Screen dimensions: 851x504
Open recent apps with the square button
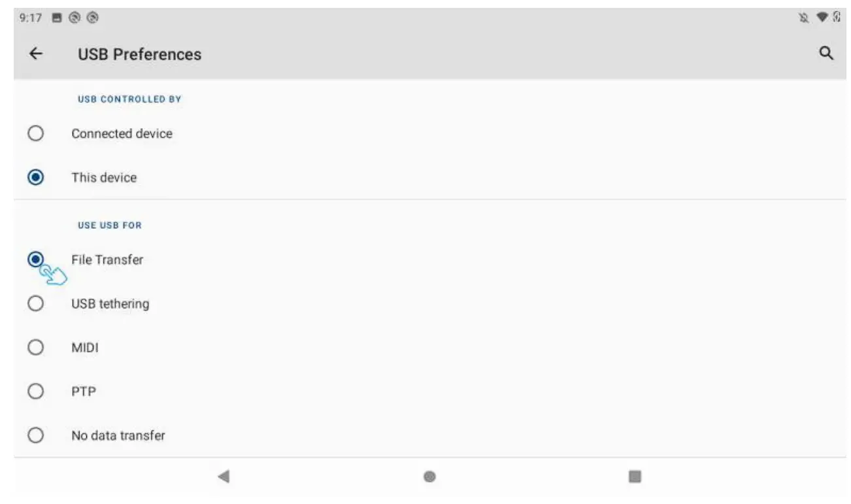(634, 477)
